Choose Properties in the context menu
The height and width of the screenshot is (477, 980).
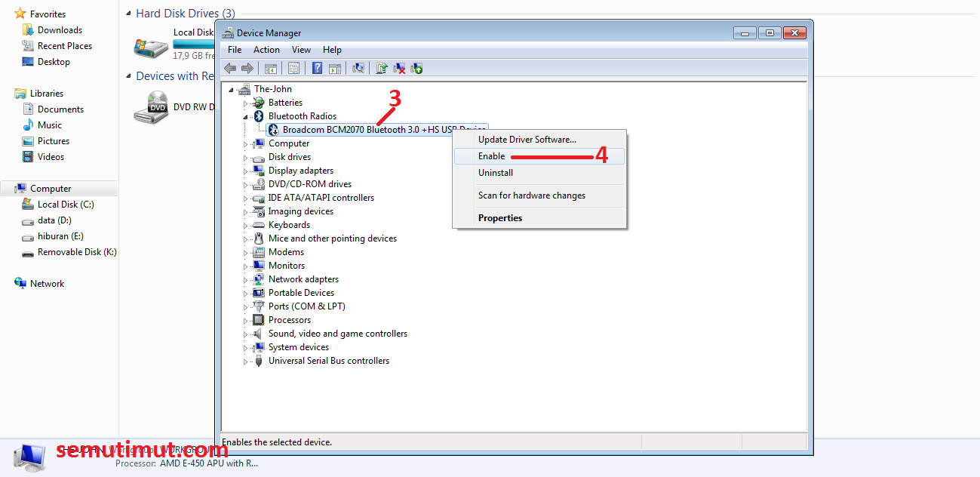539,218
